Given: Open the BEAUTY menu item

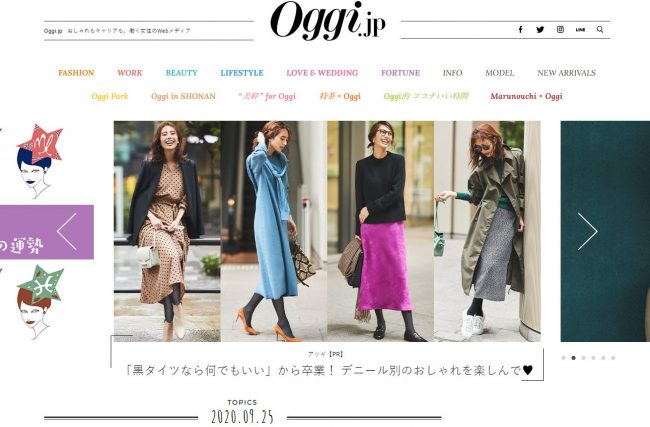Looking at the screenshot, I should (x=182, y=73).
